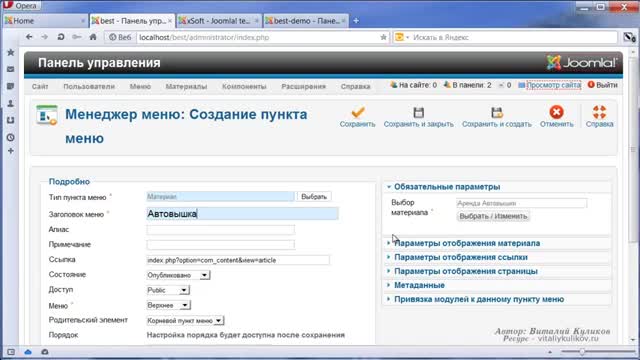This screenshot has width=640, height=360.
Task: Expand Привязка модулей к данному пункту меню
Action: point(479,299)
